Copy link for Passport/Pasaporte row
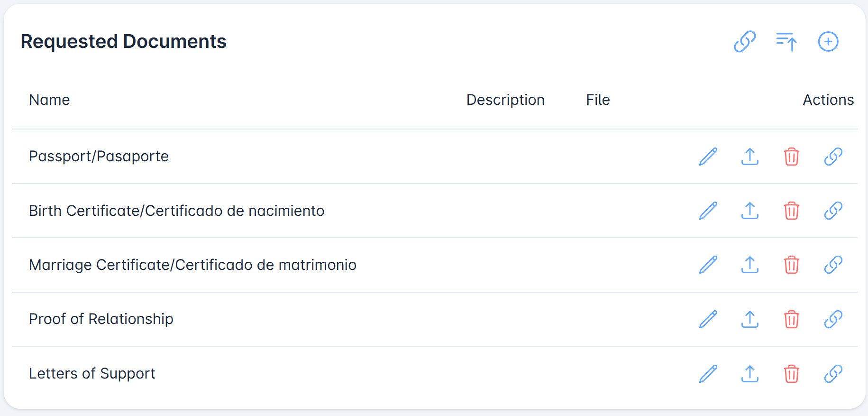This screenshot has width=868, height=416. click(x=833, y=157)
